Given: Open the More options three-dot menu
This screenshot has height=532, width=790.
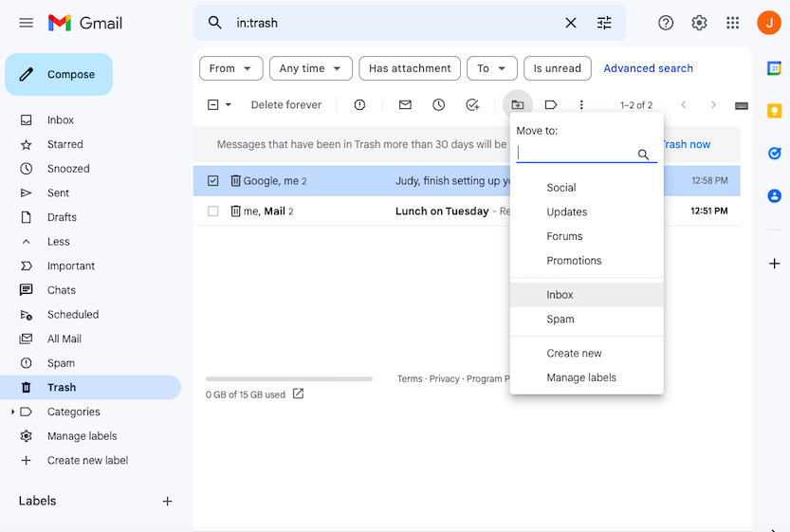Looking at the screenshot, I should click(581, 104).
